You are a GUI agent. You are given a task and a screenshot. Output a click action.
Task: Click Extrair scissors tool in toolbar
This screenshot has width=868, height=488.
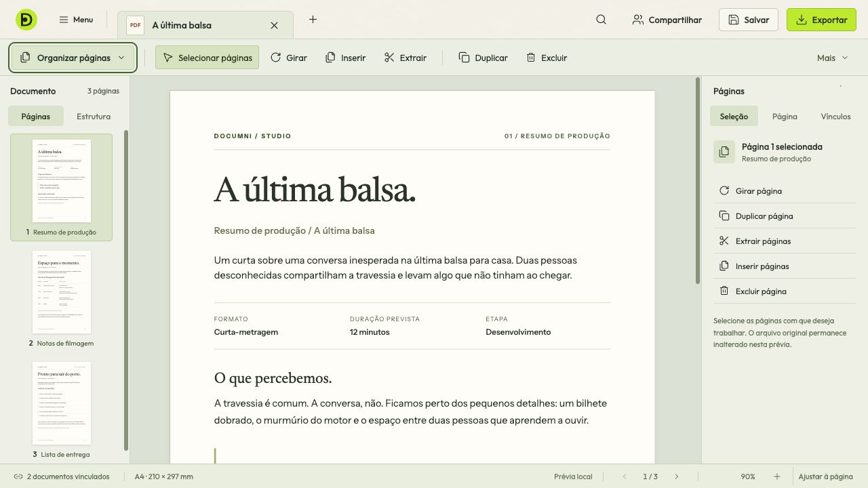tap(405, 58)
